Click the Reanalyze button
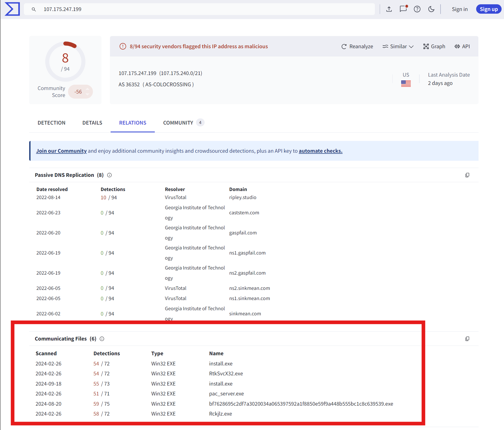504x430 pixels. click(x=357, y=46)
